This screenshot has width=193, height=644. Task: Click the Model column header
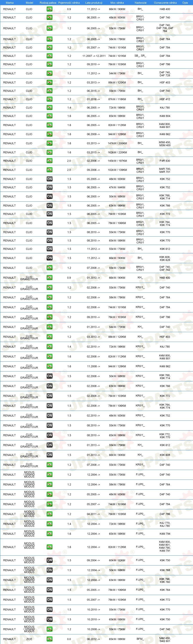tap(30, 3)
